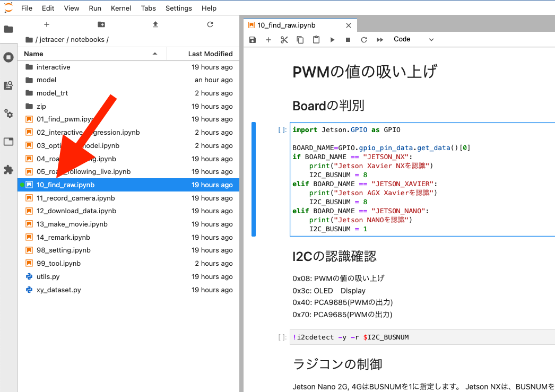Viewport: 555px width, 392px height.
Task: Restart kernel and run all cells
Action: 380,40
